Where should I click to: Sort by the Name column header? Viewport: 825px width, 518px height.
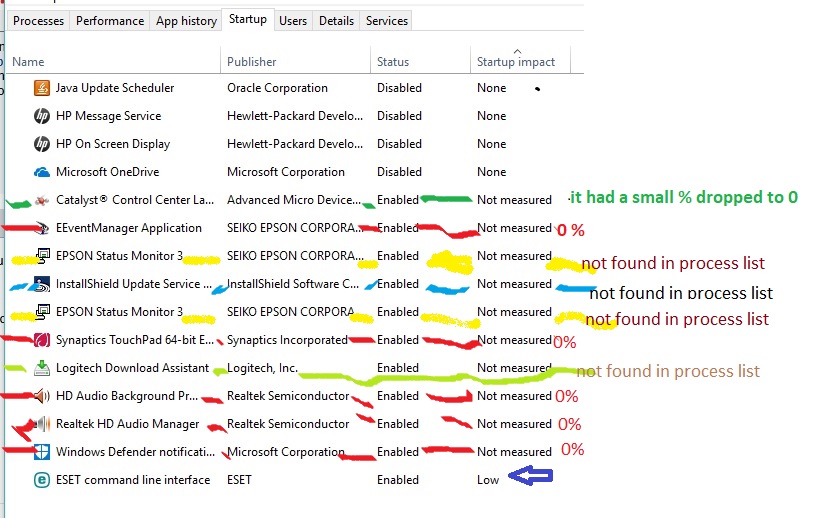113,62
